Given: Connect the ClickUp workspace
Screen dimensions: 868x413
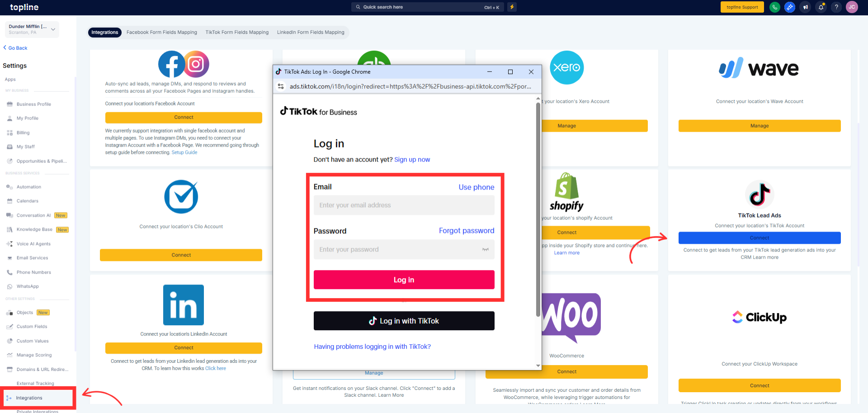Looking at the screenshot, I should click(759, 386).
